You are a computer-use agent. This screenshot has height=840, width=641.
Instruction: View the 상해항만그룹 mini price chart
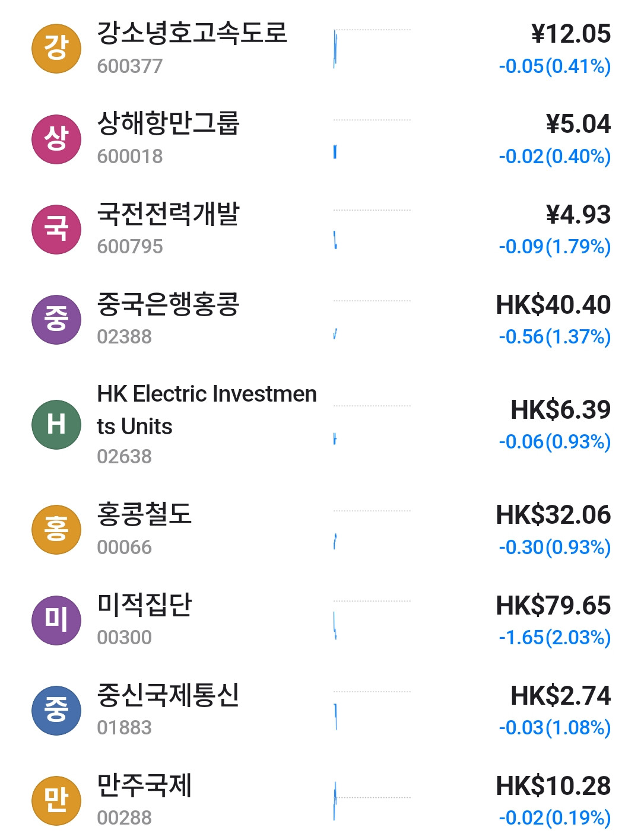(372, 139)
